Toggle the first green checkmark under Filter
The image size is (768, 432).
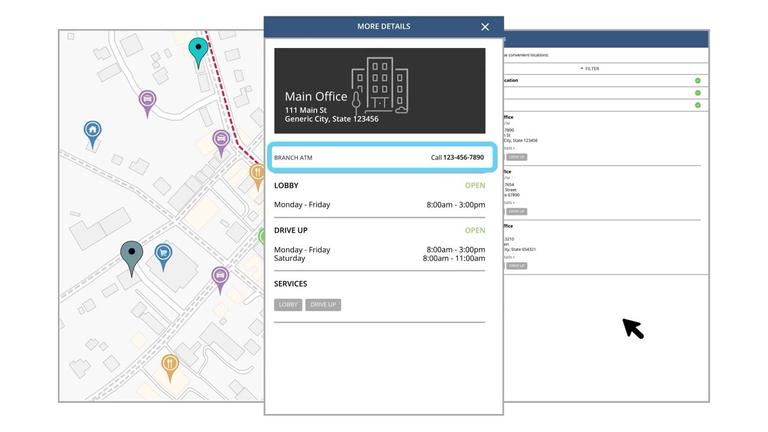(x=697, y=81)
